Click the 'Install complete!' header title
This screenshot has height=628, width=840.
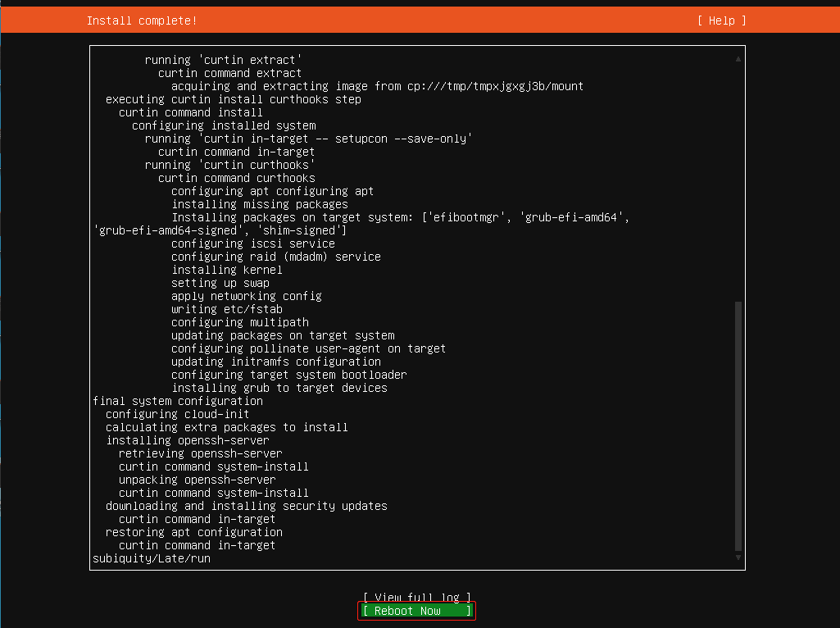click(142, 20)
